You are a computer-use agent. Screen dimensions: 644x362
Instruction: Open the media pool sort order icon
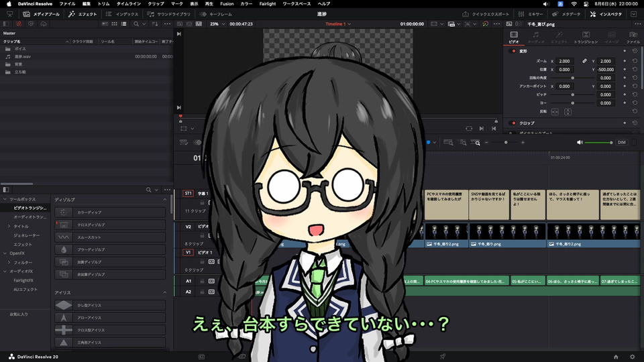155,24
